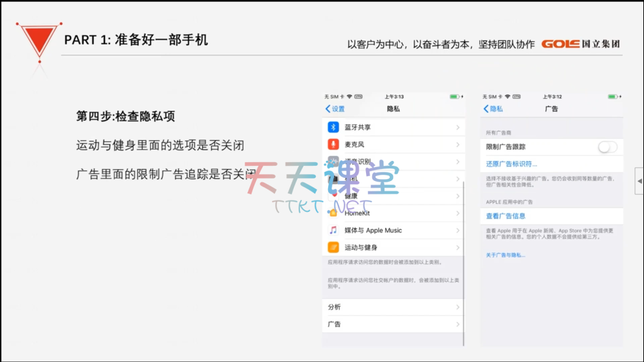The height and width of the screenshot is (362, 644).
Task: Click the GOLE 国立集团 company logo
Action: [580, 44]
